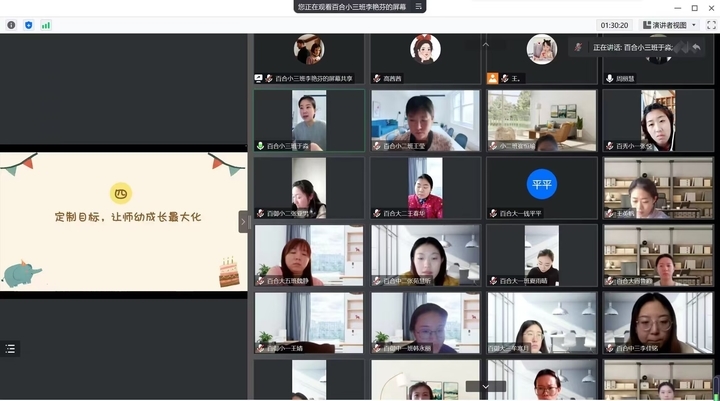Click the muted mic icon beside 百合大二王春华
Viewport: 720px width, 401px height.
(377, 213)
